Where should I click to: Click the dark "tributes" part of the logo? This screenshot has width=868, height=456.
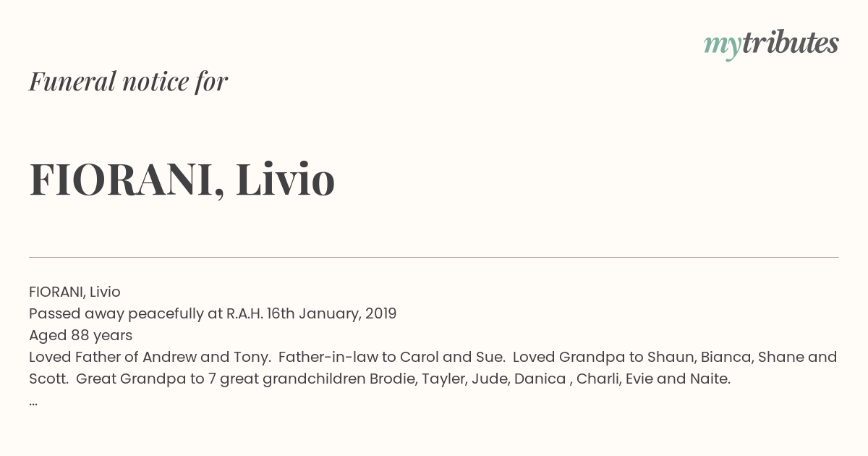[790, 43]
